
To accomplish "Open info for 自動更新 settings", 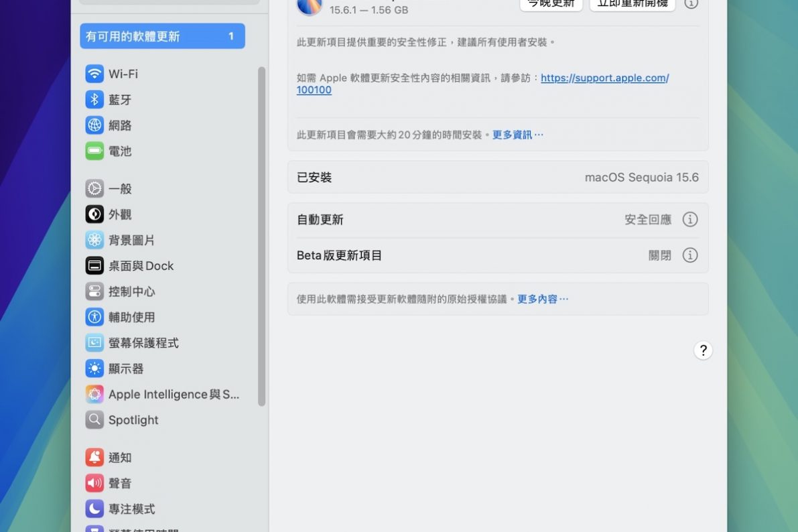I will point(689,220).
